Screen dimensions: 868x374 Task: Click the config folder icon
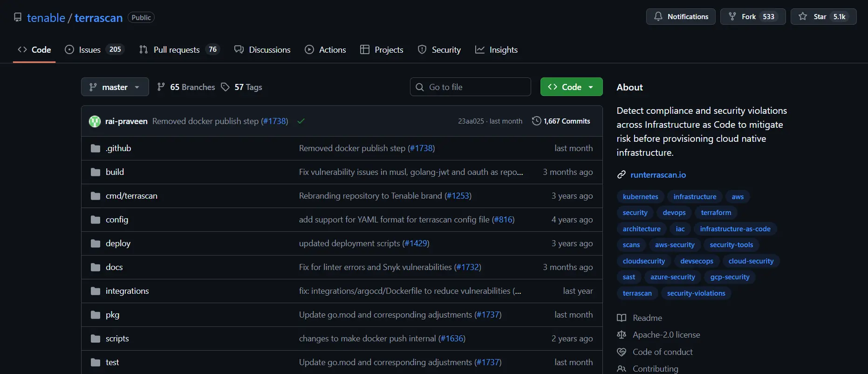point(96,220)
